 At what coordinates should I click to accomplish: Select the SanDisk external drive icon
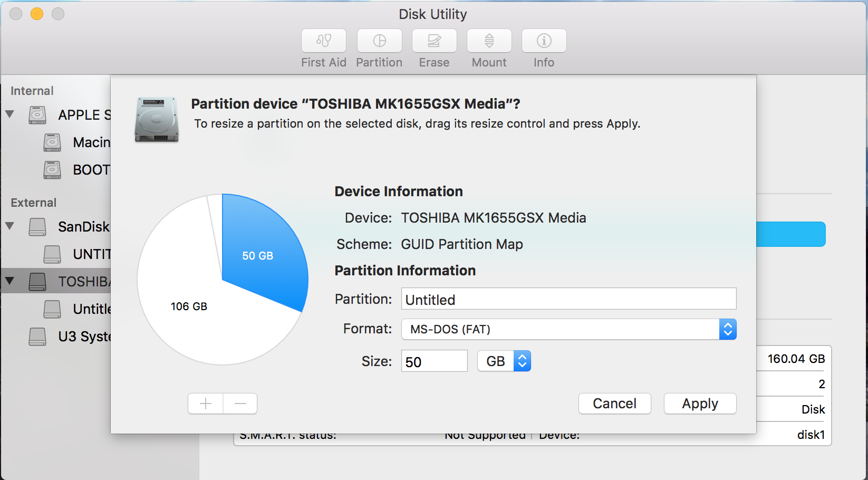click(37, 227)
